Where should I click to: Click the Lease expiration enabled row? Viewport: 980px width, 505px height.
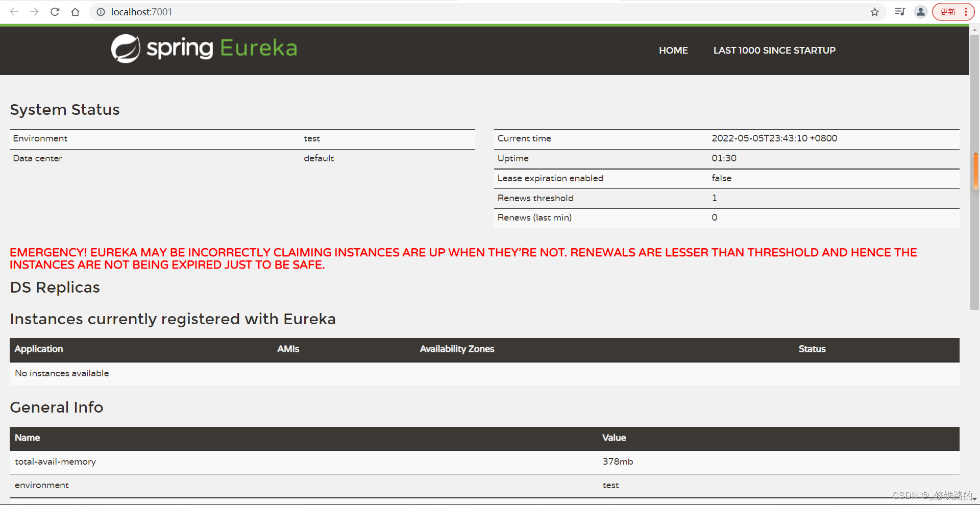click(550, 178)
